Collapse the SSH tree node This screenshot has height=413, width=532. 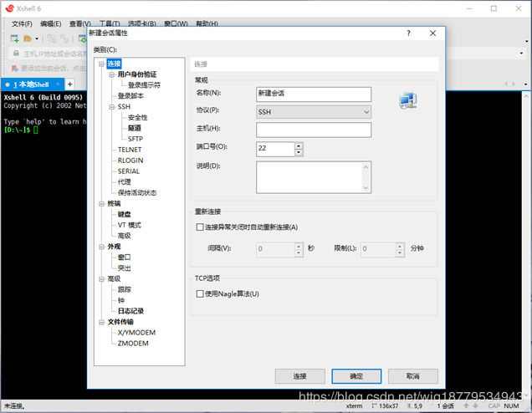[111, 107]
